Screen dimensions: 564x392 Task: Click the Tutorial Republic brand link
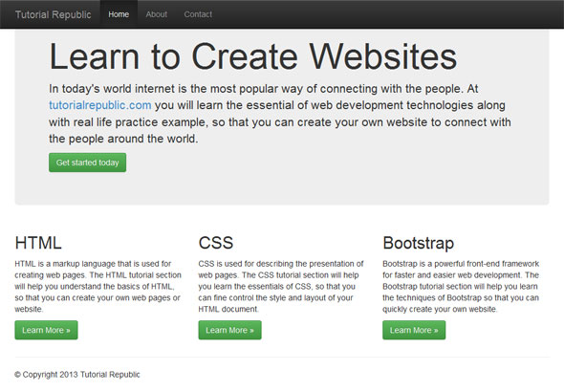click(x=53, y=14)
